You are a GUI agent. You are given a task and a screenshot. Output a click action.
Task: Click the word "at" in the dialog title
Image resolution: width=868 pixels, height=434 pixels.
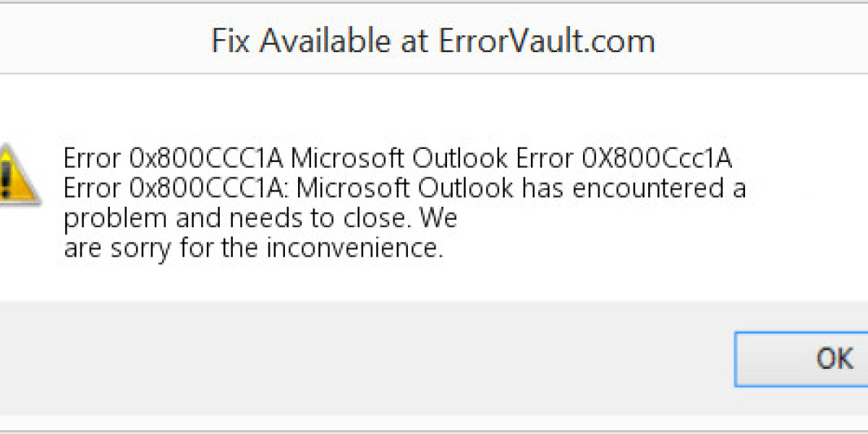tap(414, 41)
